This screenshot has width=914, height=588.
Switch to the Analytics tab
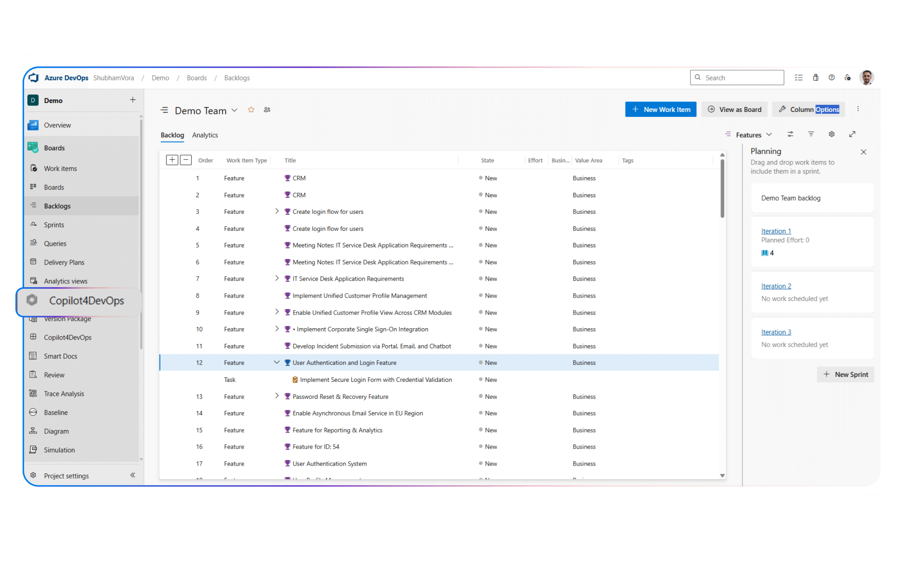click(205, 135)
